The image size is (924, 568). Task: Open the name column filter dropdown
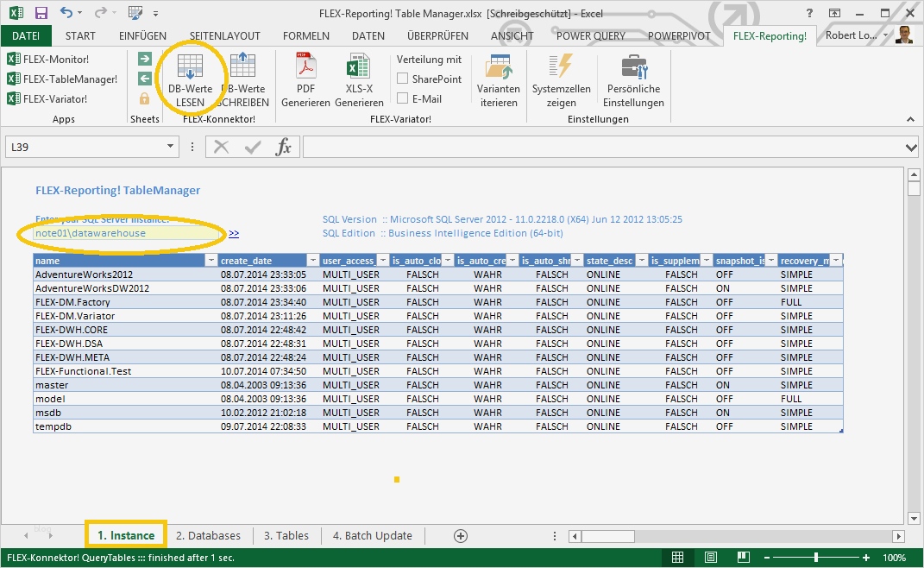point(211,261)
